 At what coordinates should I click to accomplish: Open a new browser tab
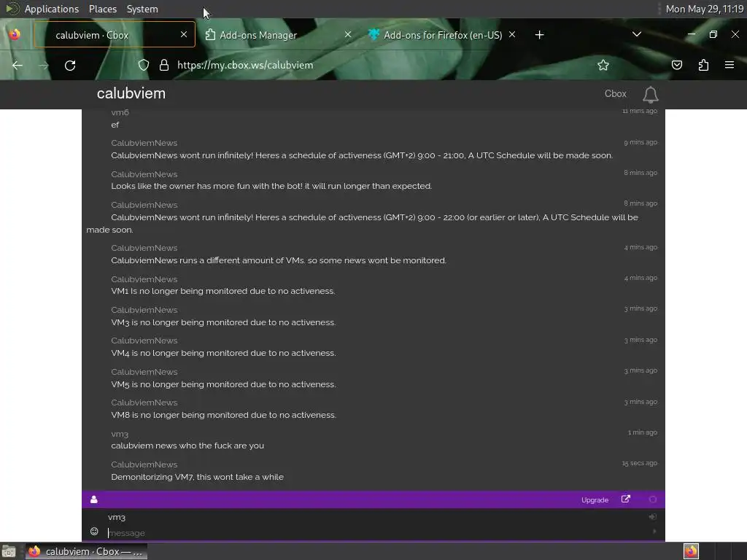[x=539, y=35]
